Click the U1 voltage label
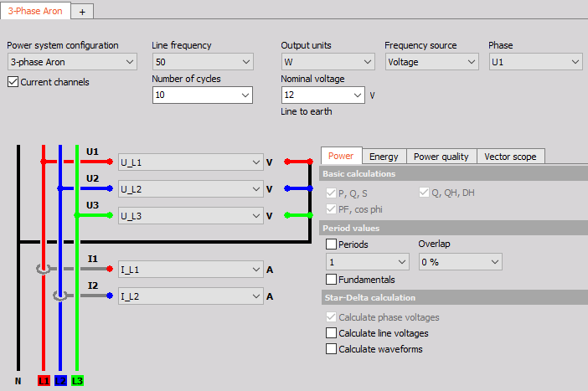The height and width of the screenshot is (391, 588). coord(92,152)
